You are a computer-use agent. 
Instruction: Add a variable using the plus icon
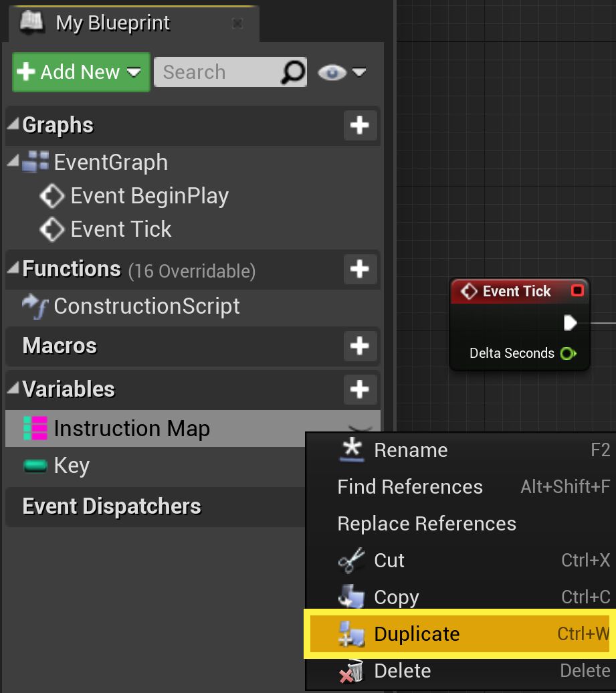pos(360,389)
